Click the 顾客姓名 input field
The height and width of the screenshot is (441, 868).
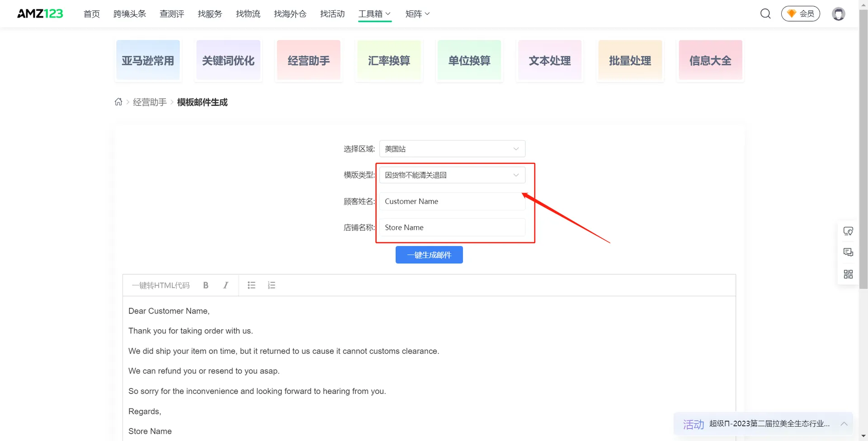click(x=452, y=201)
